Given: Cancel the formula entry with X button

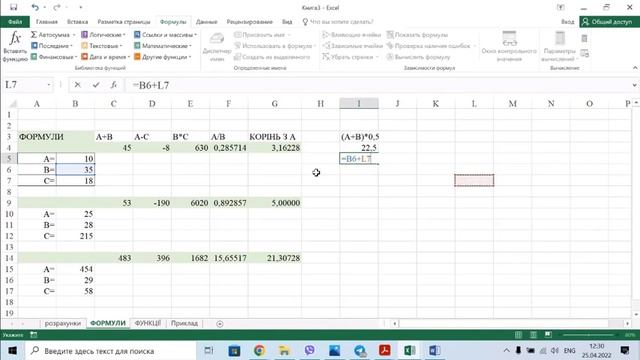Looking at the screenshot, I should (78, 85).
